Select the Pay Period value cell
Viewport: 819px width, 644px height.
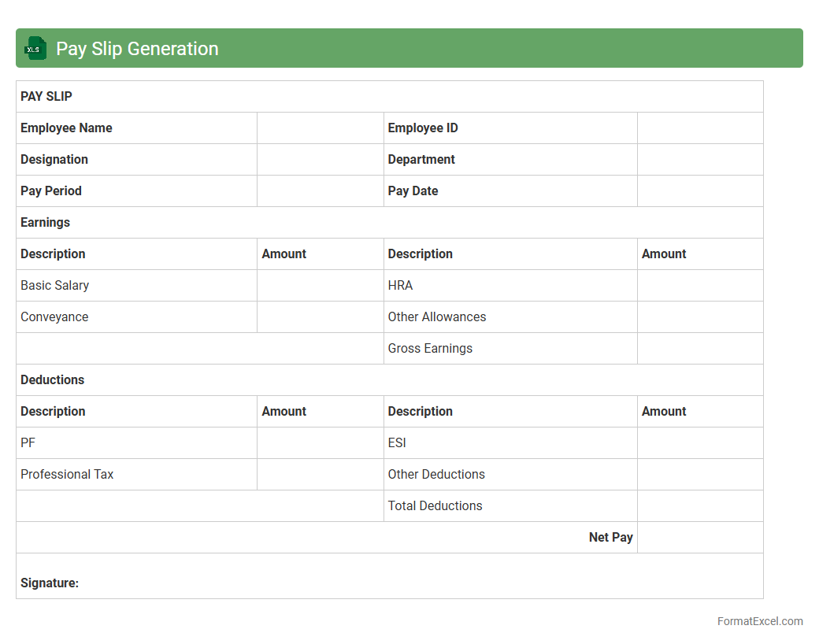coord(320,191)
